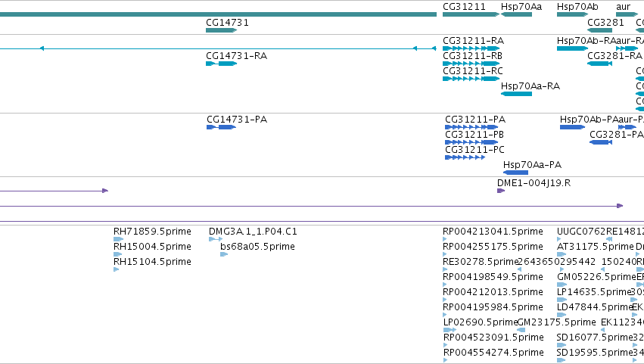Open the DMG3A.1_1.P04.C1 feature
Screen dimensions: 644x364
pos(216,239)
